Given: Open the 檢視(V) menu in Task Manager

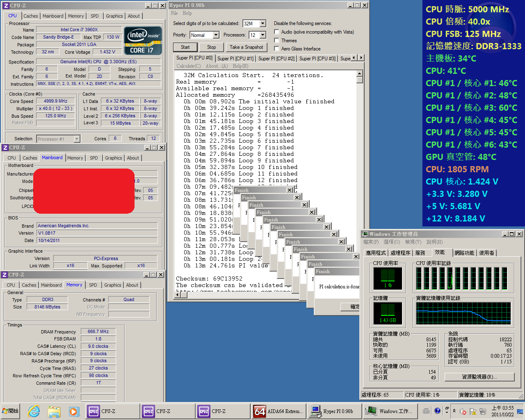Looking at the screenshot, I should 413,242.
